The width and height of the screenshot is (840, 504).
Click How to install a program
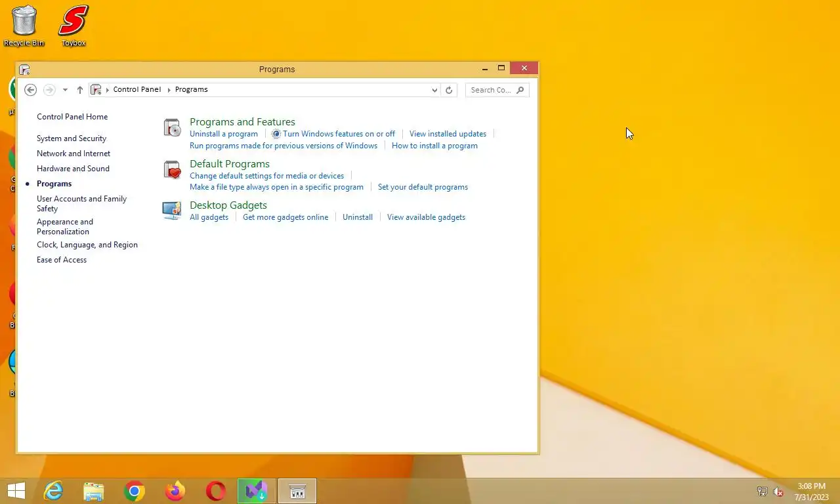(434, 146)
